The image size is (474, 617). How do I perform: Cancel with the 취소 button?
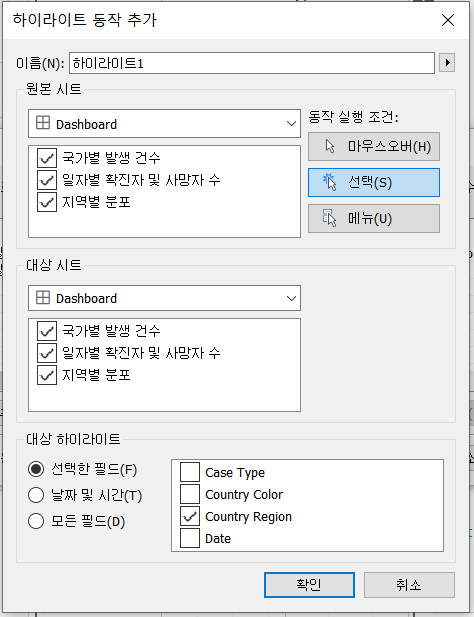[409, 585]
